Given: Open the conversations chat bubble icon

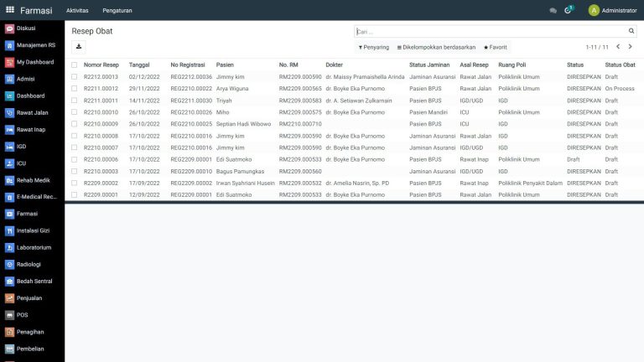Looking at the screenshot, I should 553,11.
